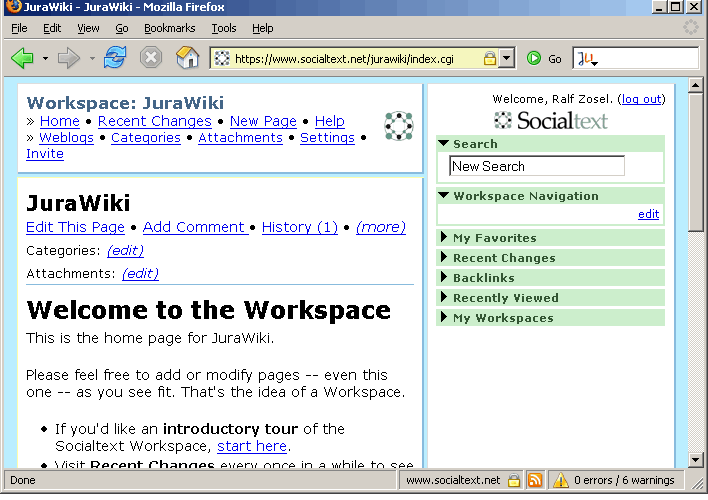Expand the My Favorites section
This screenshot has width=708, height=500.
tap(444, 238)
